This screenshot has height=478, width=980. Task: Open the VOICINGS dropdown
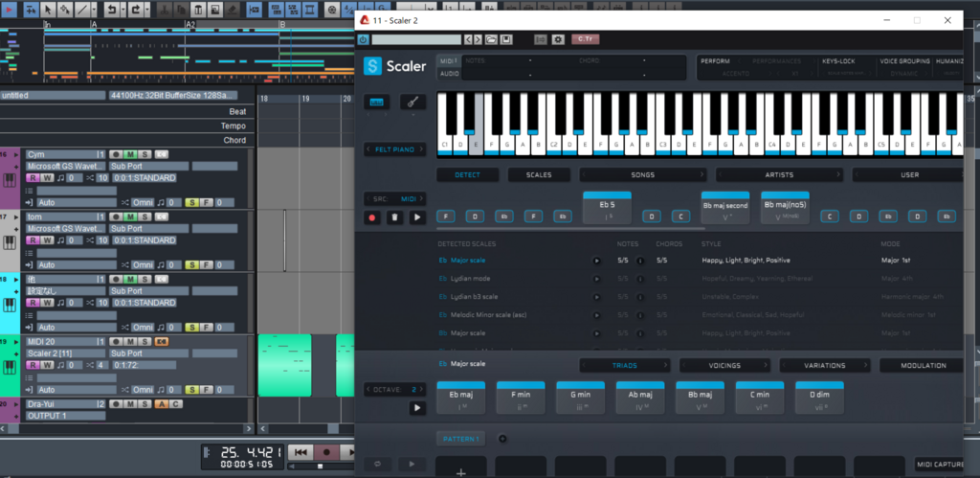point(725,365)
